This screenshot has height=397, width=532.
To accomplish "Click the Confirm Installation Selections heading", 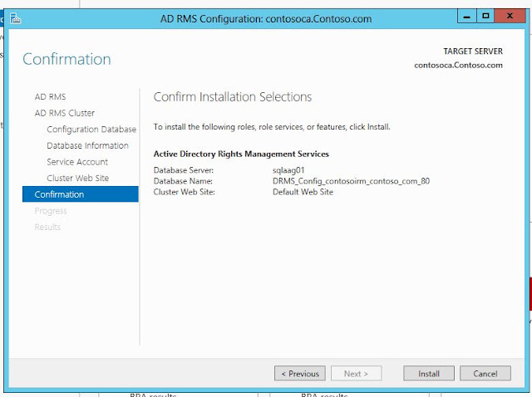I will point(233,97).
